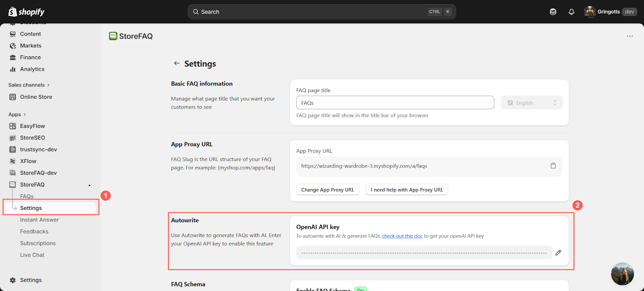
Task: Click the Finance bank icon
Action: 13,57
